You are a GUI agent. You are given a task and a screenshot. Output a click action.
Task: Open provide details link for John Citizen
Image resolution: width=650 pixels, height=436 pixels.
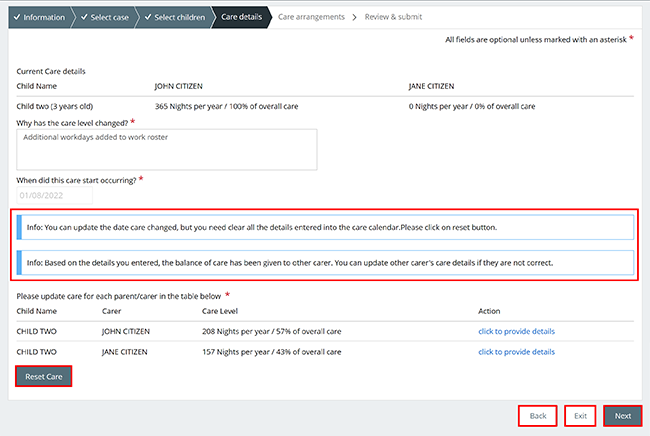[x=516, y=332]
